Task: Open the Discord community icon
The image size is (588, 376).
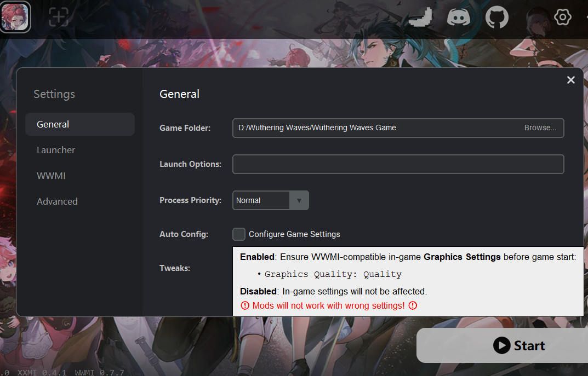Action: click(459, 18)
